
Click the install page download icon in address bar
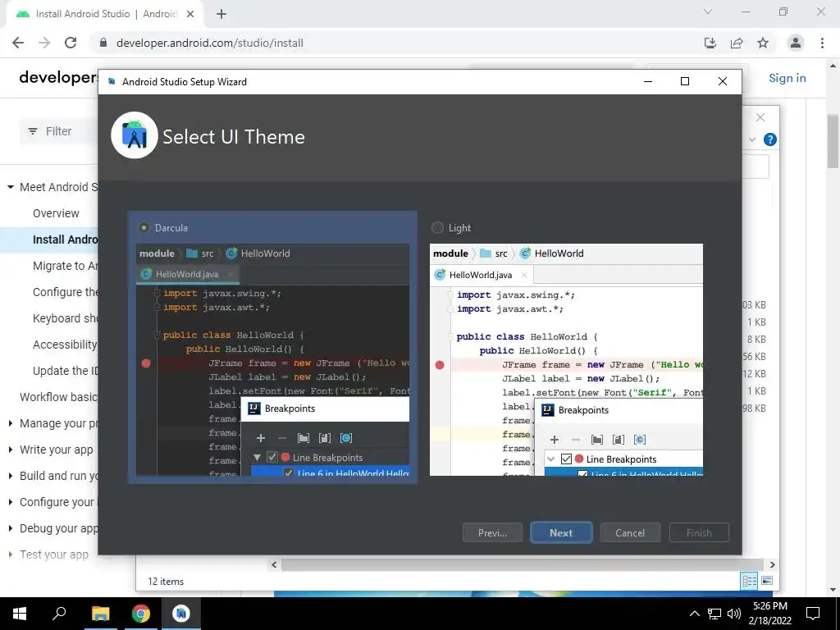pyautogui.click(x=710, y=43)
